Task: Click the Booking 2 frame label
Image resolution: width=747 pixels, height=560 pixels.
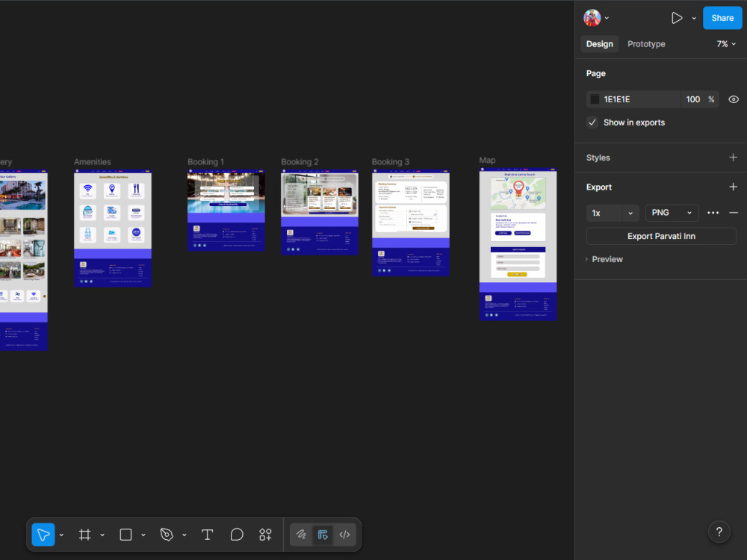Action: pyautogui.click(x=300, y=162)
